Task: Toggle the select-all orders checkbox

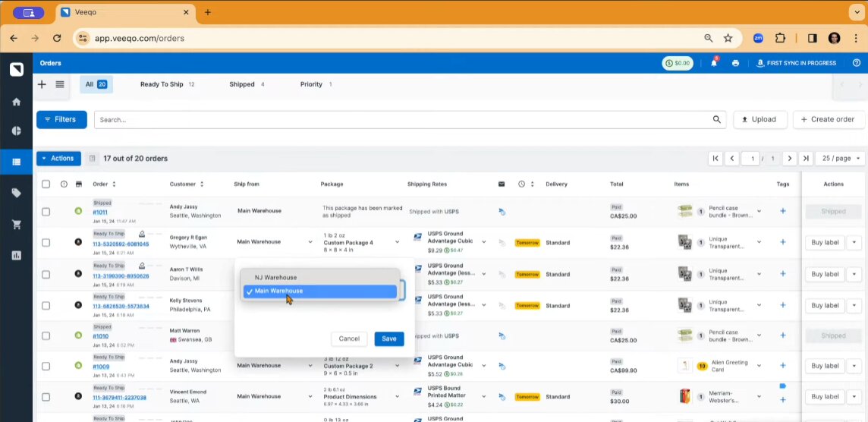Action: [46, 184]
